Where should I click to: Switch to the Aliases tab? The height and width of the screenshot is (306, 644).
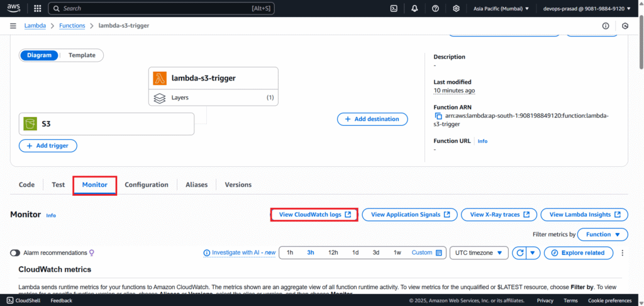pyautogui.click(x=197, y=184)
